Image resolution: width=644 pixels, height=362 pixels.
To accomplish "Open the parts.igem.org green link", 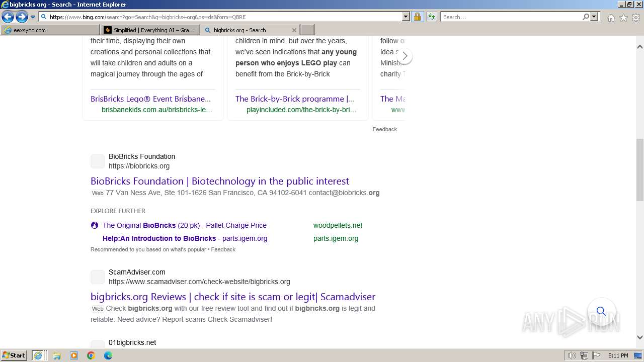I will 336,238.
